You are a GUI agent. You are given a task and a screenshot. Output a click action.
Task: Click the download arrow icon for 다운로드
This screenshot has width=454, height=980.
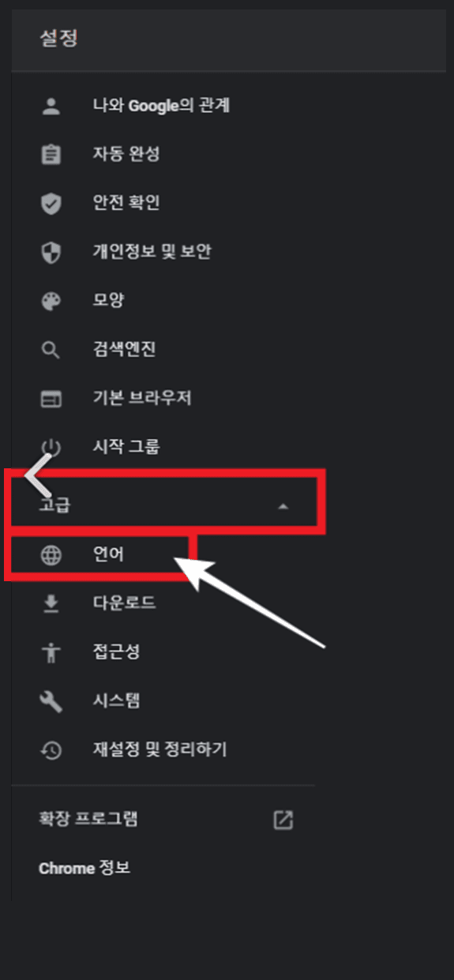[x=51, y=604]
